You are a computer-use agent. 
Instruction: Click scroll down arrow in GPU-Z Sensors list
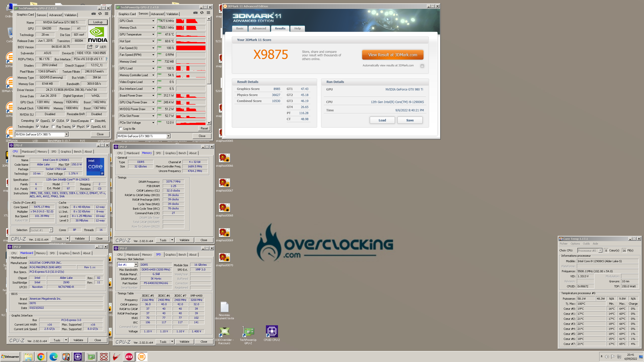[209, 123]
